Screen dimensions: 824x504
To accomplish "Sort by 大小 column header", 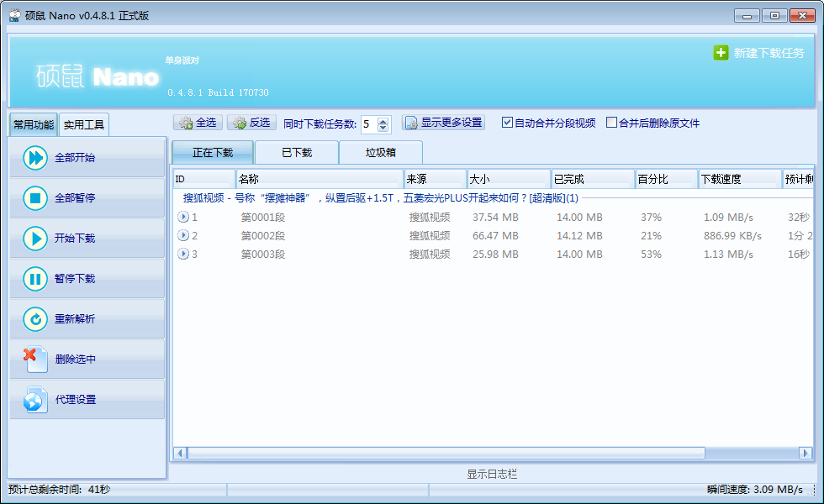I will click(x=509, y=179).
